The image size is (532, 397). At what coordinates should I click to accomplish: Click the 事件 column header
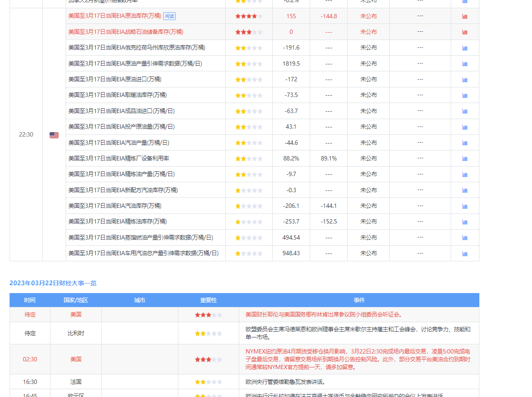pyautogui.click(x=359, y=300)
